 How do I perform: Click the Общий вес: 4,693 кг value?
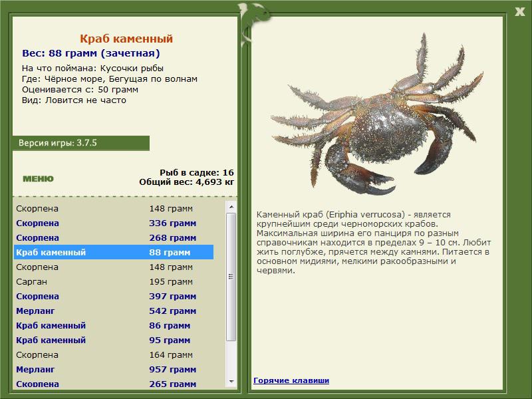[187, 182]
